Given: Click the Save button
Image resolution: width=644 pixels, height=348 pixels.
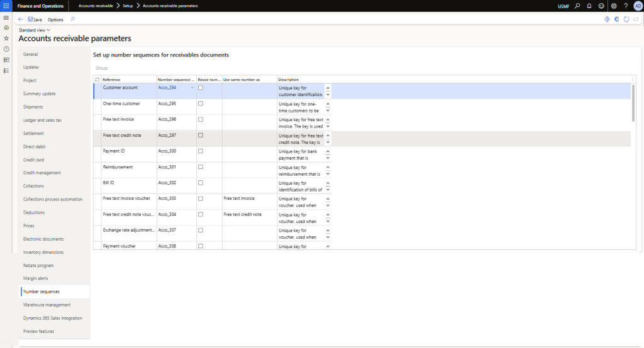Looking at the screenshot, I should point(35,19).
